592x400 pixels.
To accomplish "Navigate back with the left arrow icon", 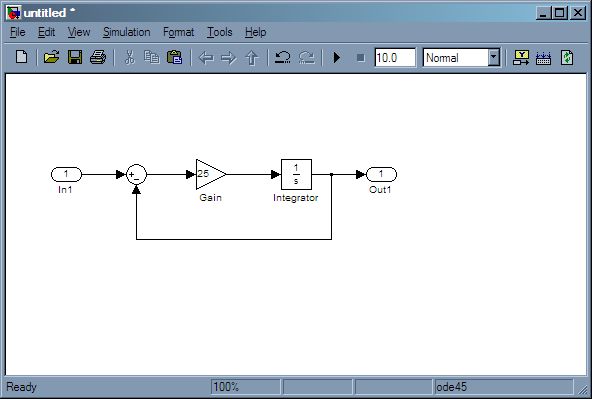I will click(x=206, y=58).
